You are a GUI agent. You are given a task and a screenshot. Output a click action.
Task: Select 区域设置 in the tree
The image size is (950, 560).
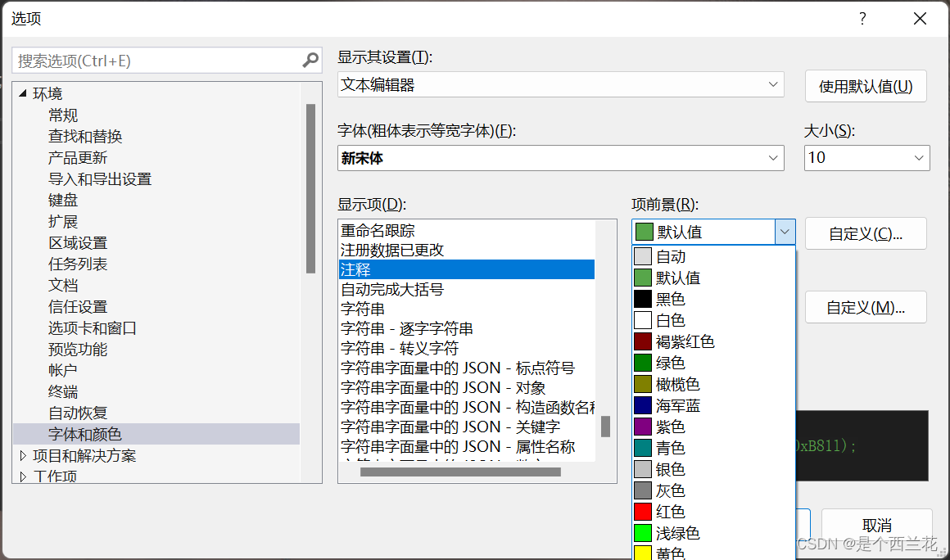[78, 243]
